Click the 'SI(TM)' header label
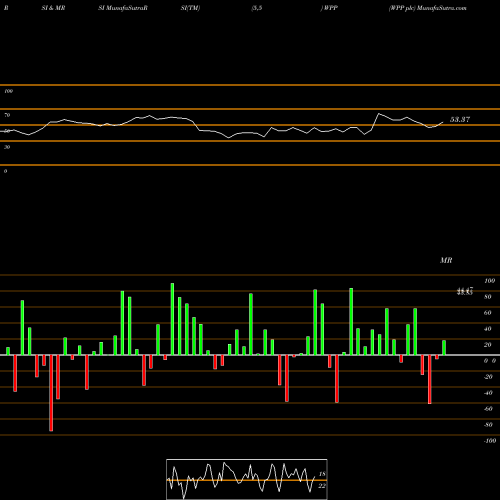The width and height of the screenshot is (500, 500). coord(190,8)
